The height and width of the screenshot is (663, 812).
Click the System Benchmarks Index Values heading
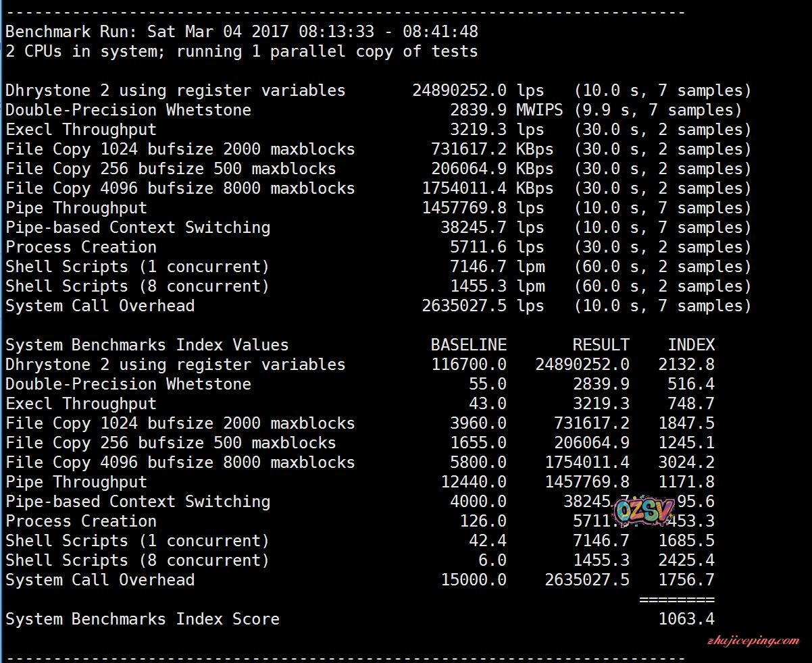point(147,345)
